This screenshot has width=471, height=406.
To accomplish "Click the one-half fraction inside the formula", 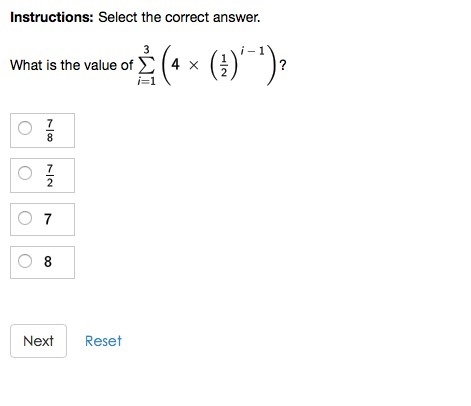I will (224, 66).
